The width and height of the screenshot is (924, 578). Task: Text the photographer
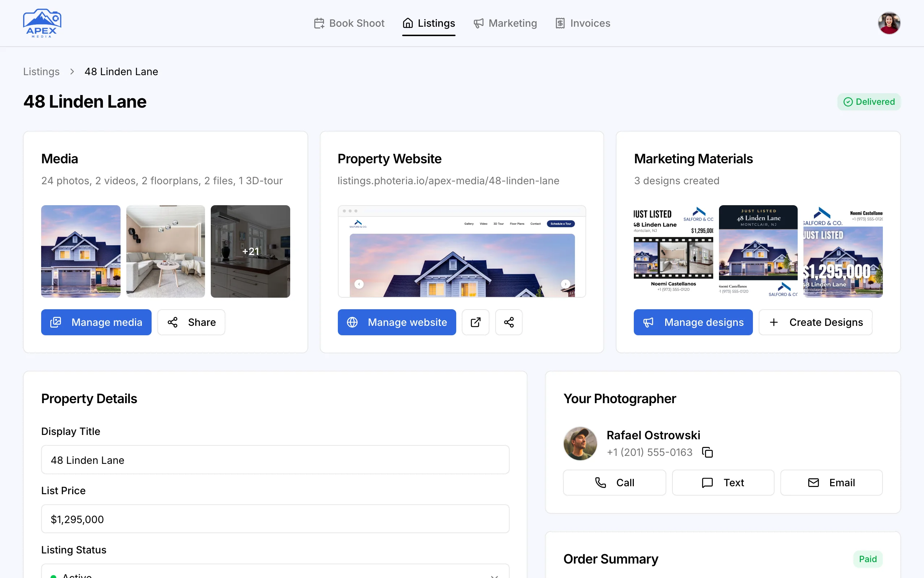[723, 482]
